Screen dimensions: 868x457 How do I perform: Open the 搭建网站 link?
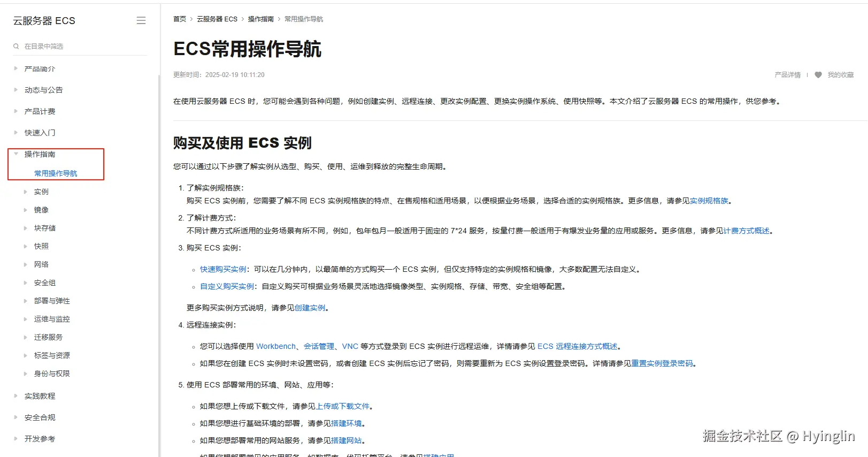pyautogui.click(x=347, y=441)
